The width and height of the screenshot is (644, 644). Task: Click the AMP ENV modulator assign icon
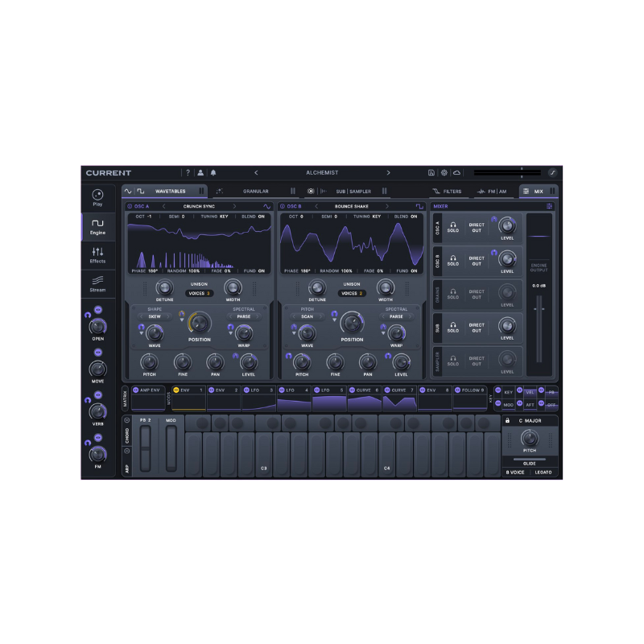(135, 390)
